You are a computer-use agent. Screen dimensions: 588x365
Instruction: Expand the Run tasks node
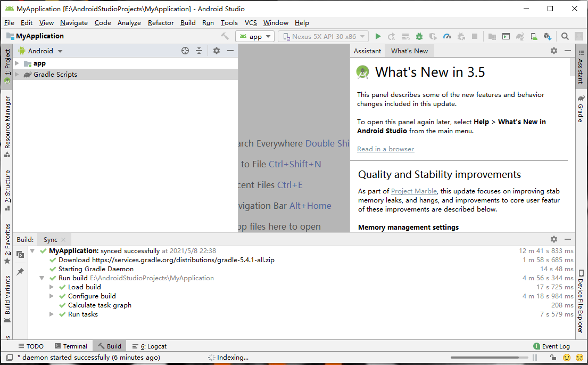click(x=52, y=314)
